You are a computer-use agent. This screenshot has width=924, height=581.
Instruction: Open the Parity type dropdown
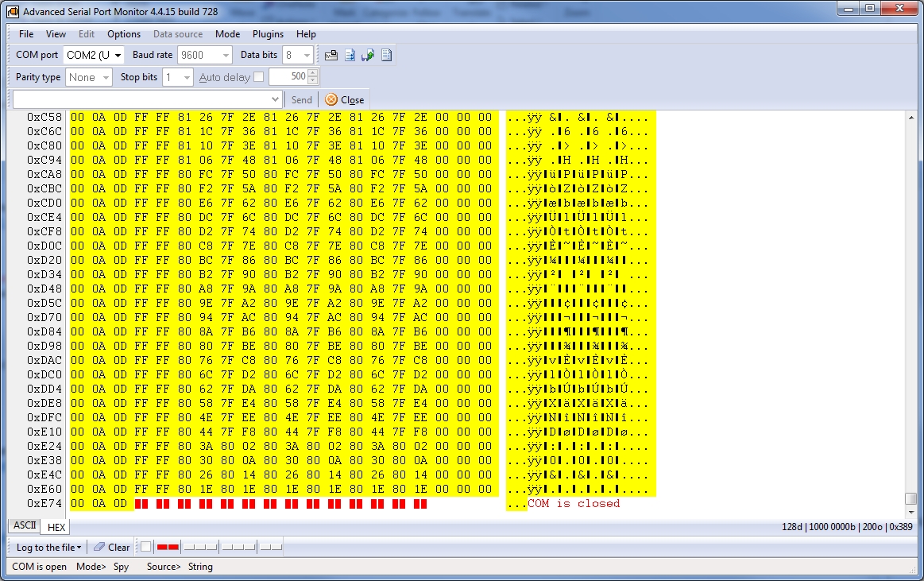[x=106, y=77]
